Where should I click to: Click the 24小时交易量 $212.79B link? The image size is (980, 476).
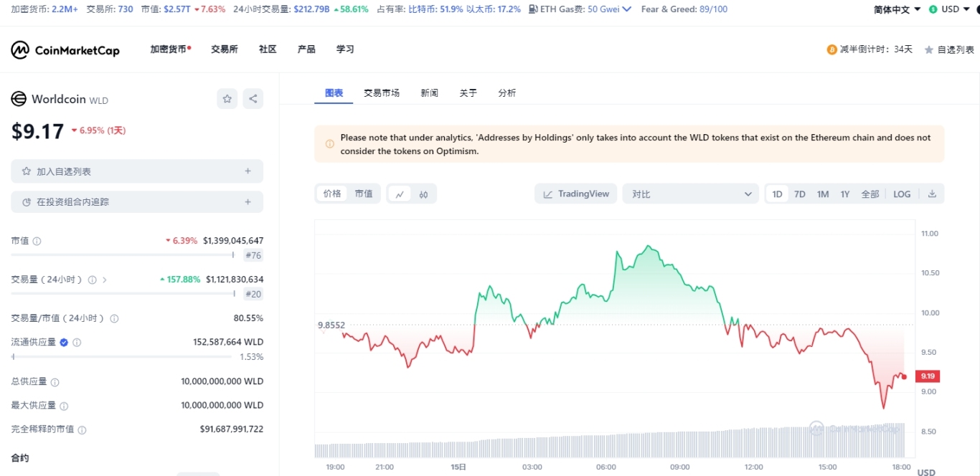(x=282, y=9)
